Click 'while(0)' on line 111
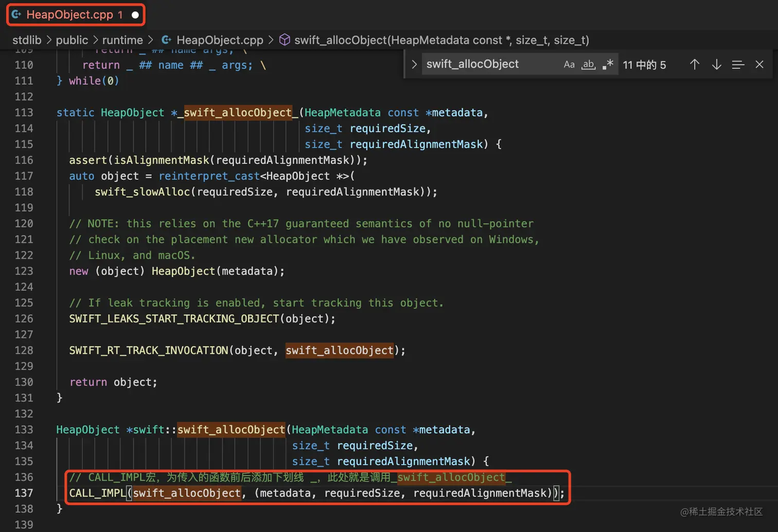778x532 pixels. click(x=94, y=81)
